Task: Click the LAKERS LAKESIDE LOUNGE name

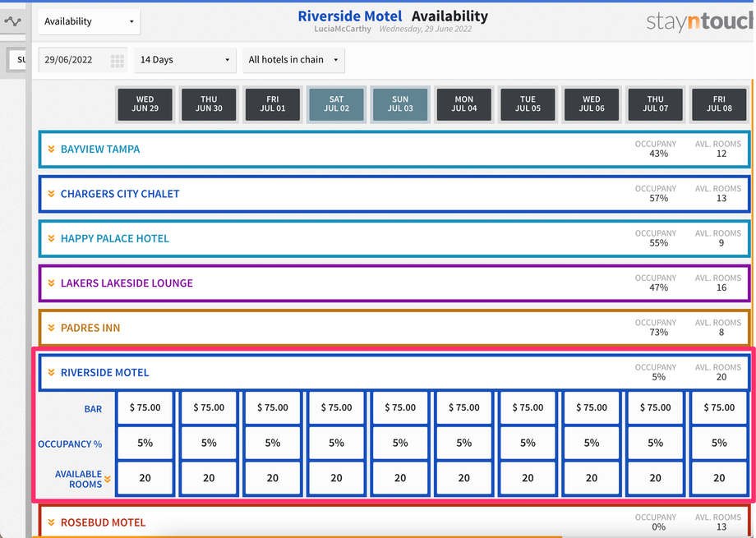Action: point(127,283)
